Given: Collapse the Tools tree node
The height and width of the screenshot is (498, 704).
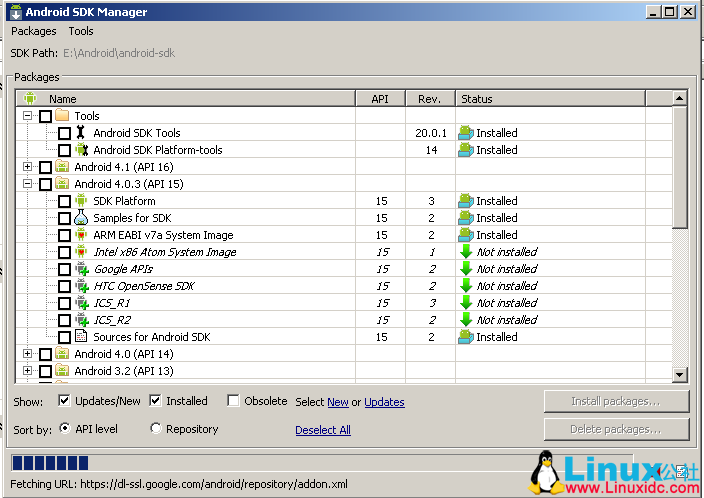Looking at the screenshot, I should coord(27,116).
